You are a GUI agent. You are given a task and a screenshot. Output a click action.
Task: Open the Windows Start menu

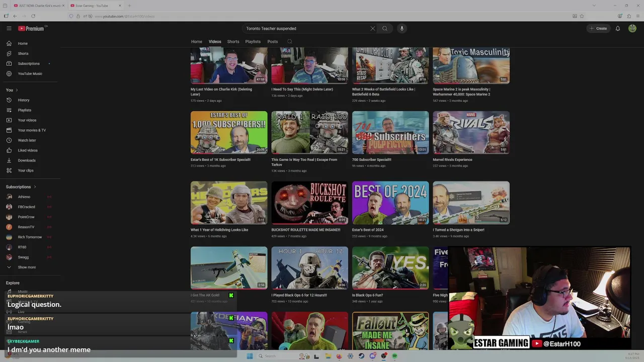250,356
